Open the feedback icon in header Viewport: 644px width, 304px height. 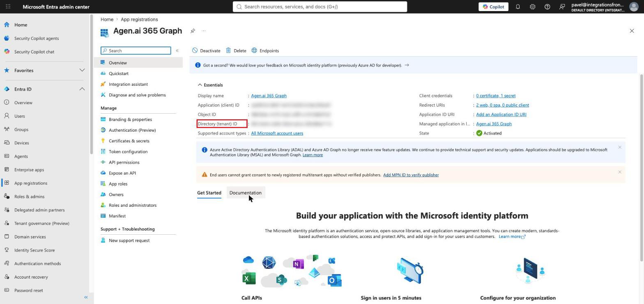tap(562, 7)
